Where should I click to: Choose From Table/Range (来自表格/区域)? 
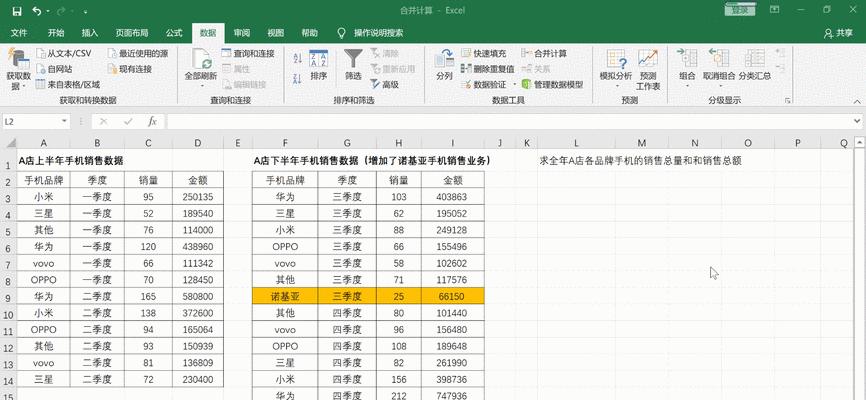click(67, 85)
